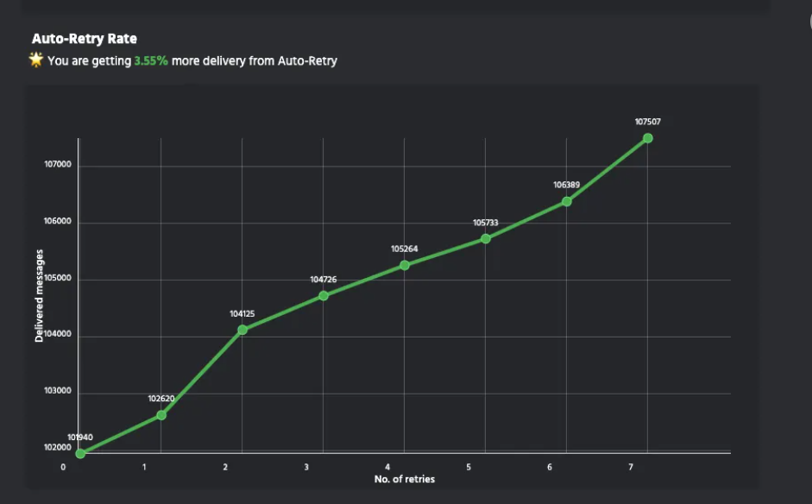The height and width of the screenshot is (504, 812).
Task: Click the 102000 y-axis tick label
Action: pyautogui.click(x=59, y=449)
